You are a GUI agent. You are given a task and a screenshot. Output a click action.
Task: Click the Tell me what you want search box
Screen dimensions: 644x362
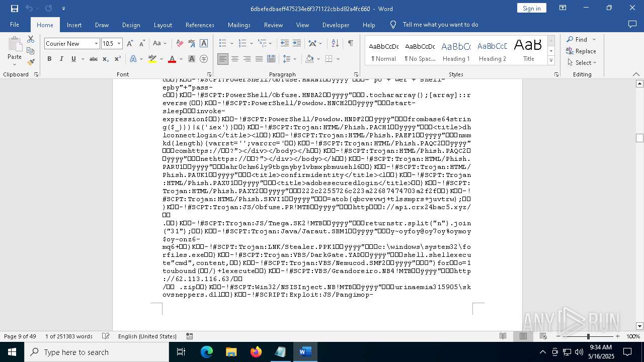440,25
